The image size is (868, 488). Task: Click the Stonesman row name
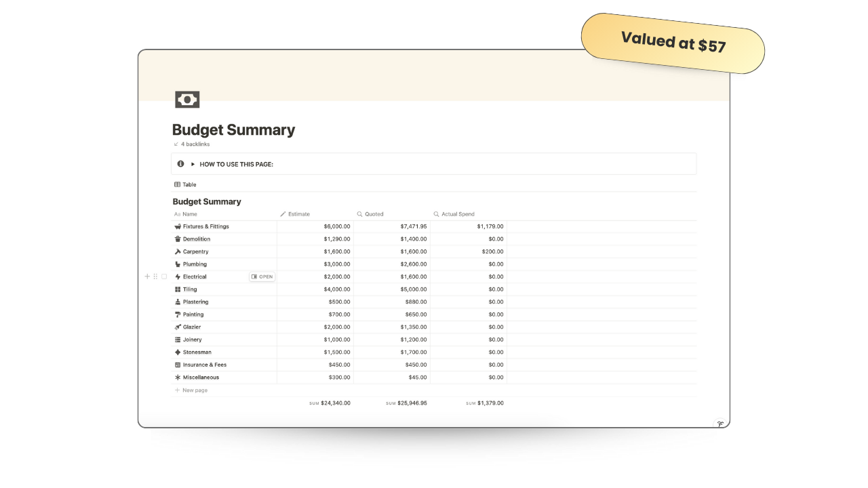[197, 352]
